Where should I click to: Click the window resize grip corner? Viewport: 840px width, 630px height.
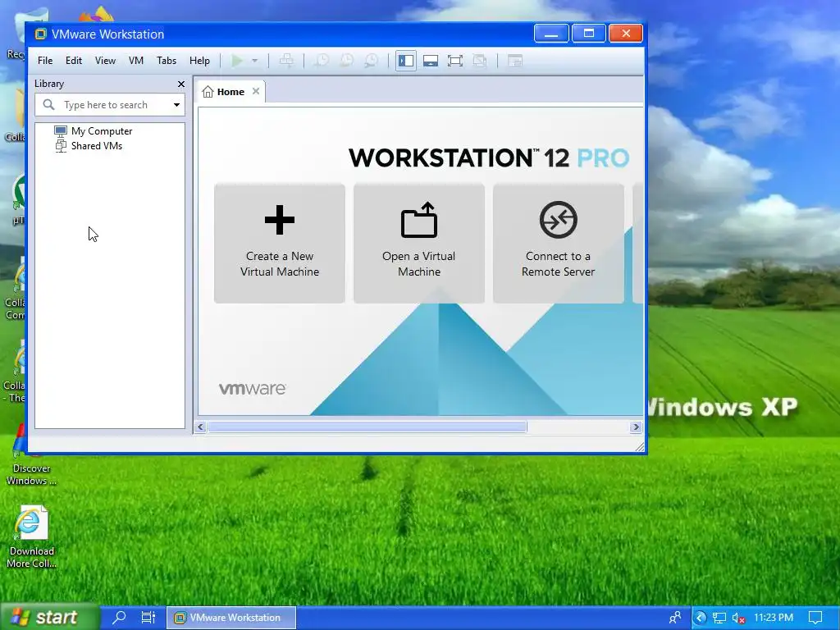point(640,447)
